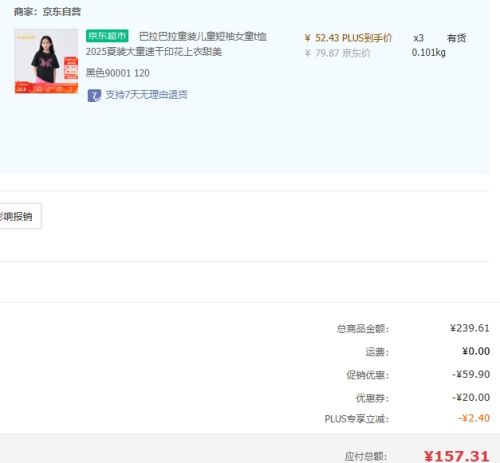Open the 巴拉巴拉童装 product title link
The width and height of the screenshot is (500, 463).
[177, 44]
